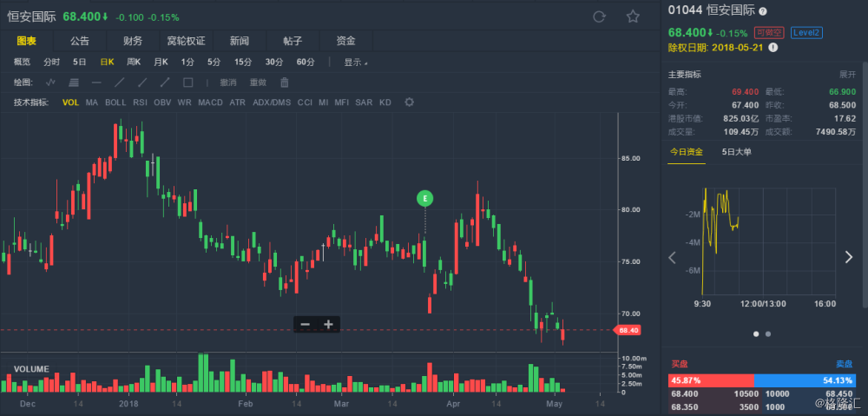
Task: Select the parallel lines drawing tool
Action: (73, 83)
